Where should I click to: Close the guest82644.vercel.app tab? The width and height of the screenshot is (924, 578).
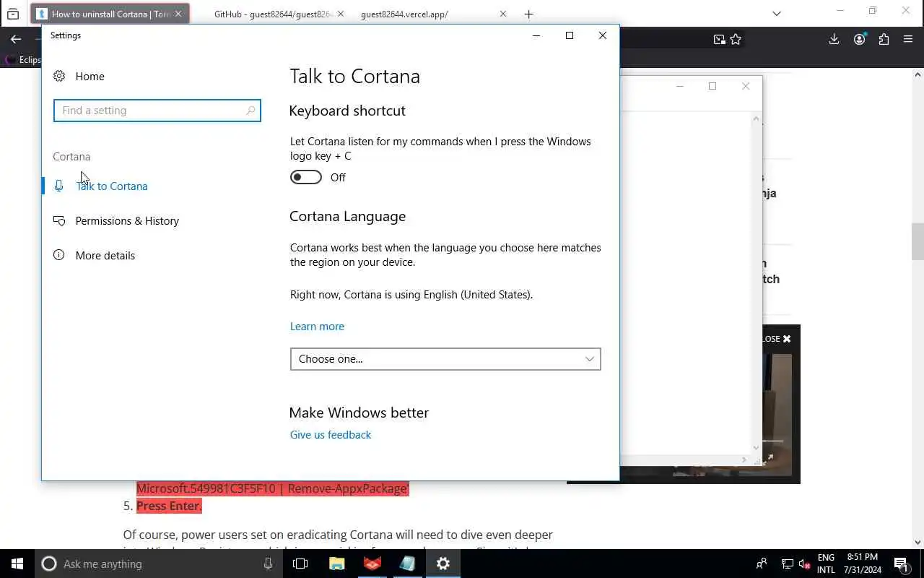pyautogui.click(x=503, y=14)
